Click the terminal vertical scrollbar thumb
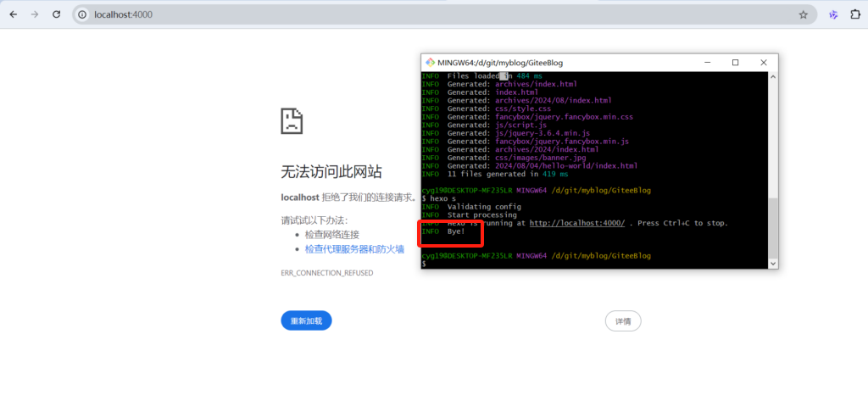This screenshot has height=401, width=868. (x=773, y=228)
